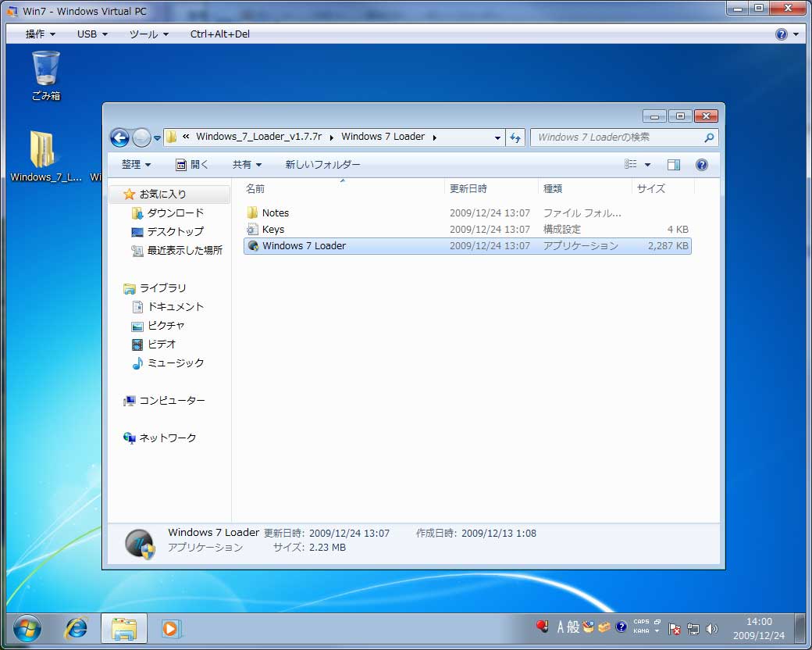The height and width of the screenshot is (650, 812).
Task: Sort by the 更新日時 column header
Action: coord(491,189)
